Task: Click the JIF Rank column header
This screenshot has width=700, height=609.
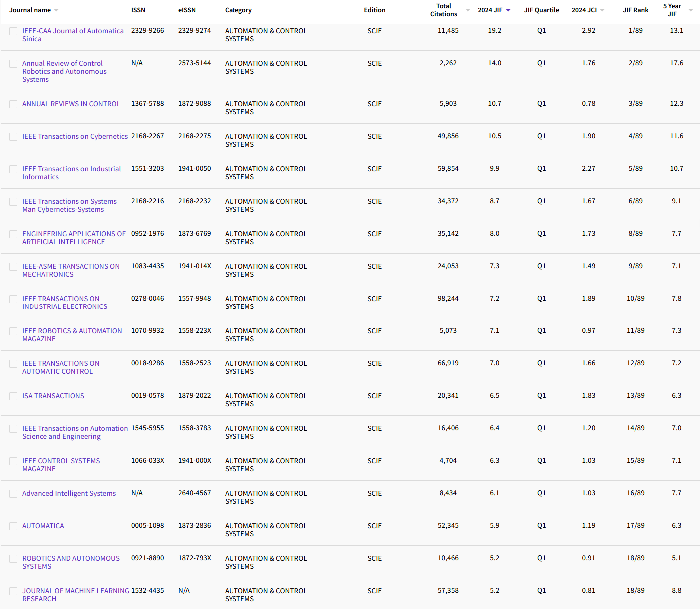Action: tap(636, 10)
